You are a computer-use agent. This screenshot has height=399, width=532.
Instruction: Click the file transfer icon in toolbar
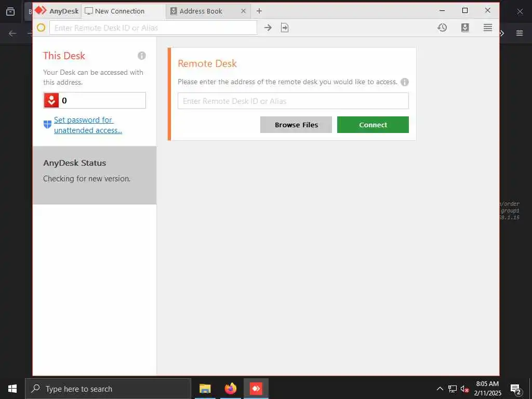tap(285, 28)
